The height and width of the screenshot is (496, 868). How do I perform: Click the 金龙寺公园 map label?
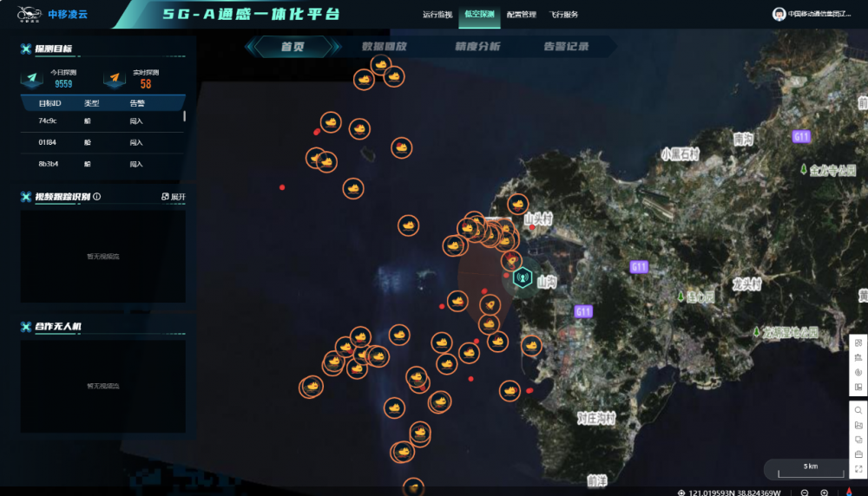pyautogui.click(x=832, y=170)
